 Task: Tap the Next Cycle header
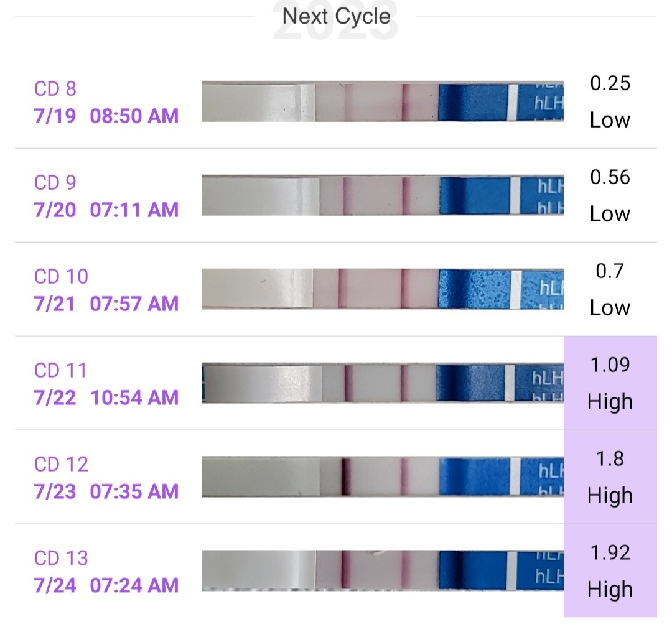[336, 16]
